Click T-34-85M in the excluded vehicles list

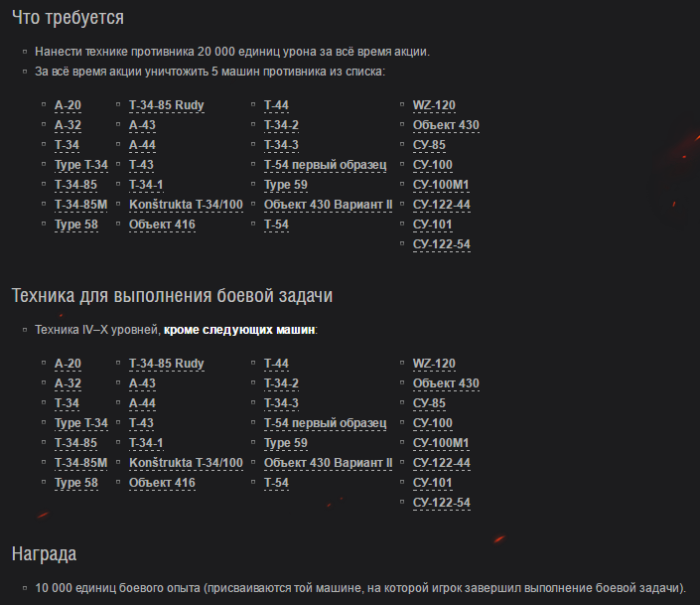click(80, 463)
